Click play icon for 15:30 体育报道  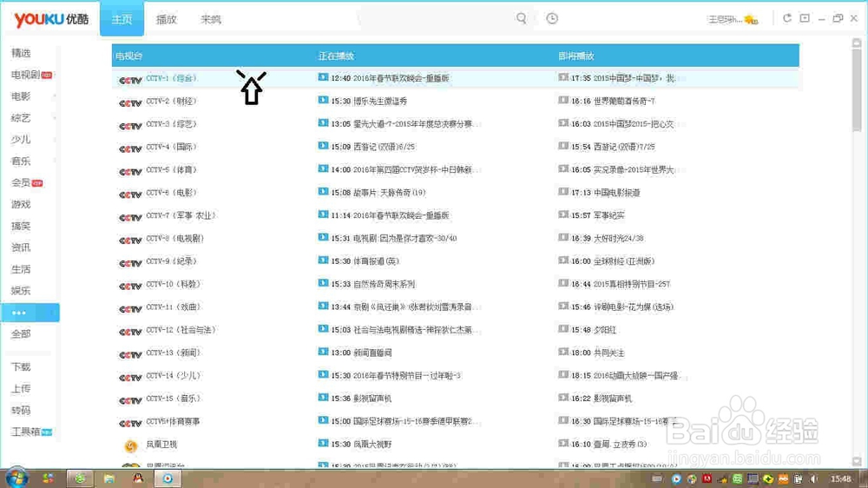tap(323, 260)
